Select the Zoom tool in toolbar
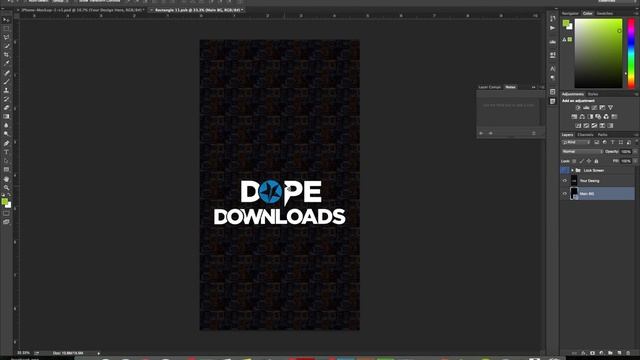Viewport: 640px width, 360px height. [6, 188]
